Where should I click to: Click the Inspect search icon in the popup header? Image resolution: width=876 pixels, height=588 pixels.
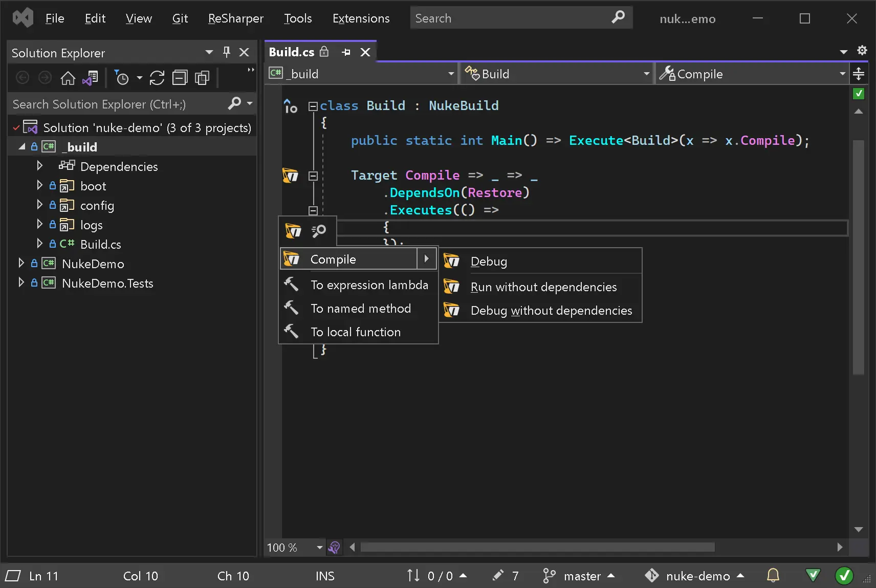click(319, 231)
